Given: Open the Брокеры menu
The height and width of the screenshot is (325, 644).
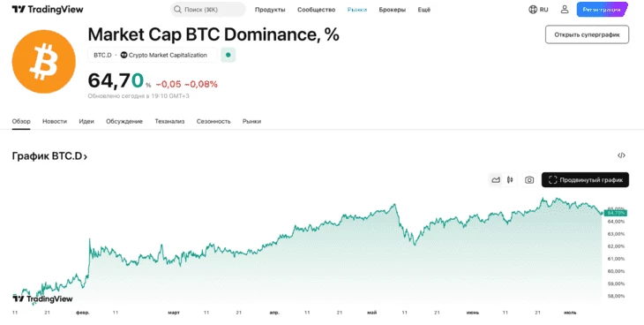Looking at the screenshot, I should tap(393, 10).
